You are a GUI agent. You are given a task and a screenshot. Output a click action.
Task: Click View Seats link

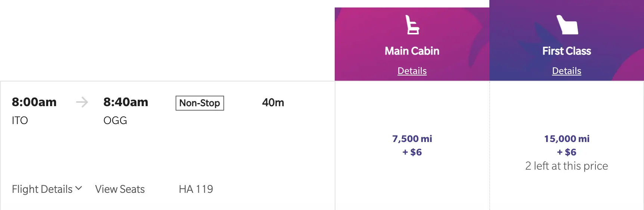pos(120,189)
